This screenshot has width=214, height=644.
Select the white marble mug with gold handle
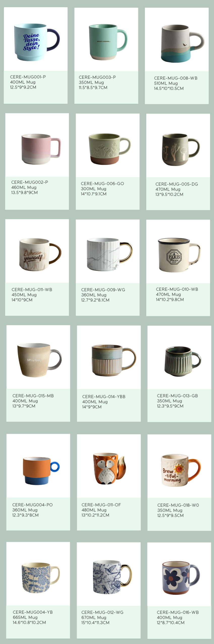[x=109, y=254]
